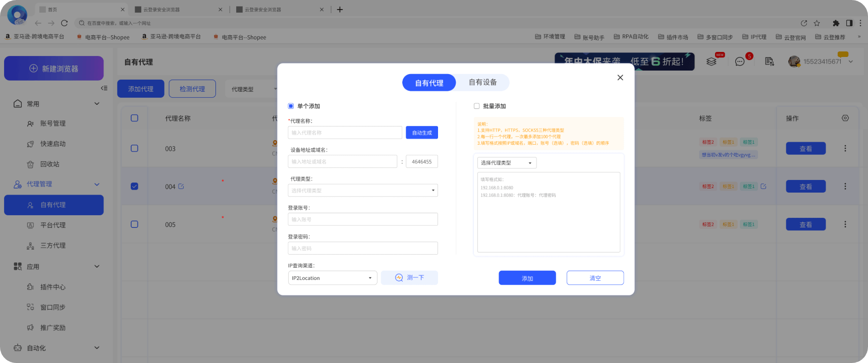Screen dimensions: 868x363
Task: Open the 选择代理类型 batch dropdown
Action: 507,163
